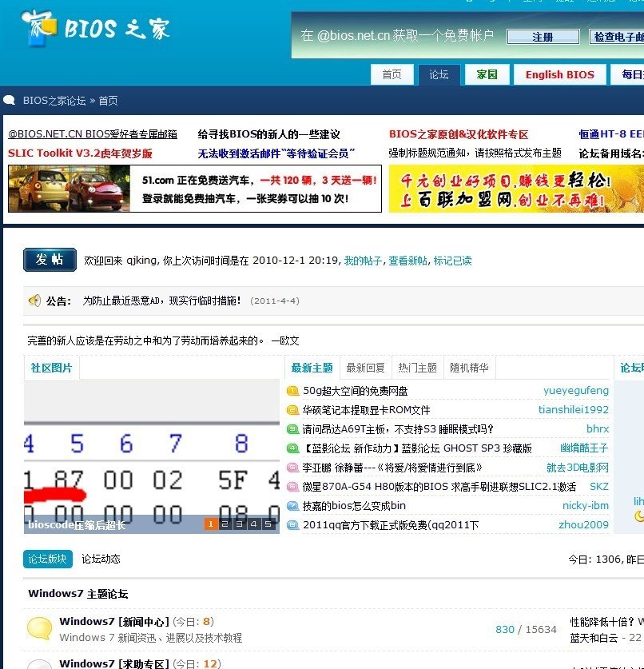Open author nicky-ibm profile

click(585, 506)
